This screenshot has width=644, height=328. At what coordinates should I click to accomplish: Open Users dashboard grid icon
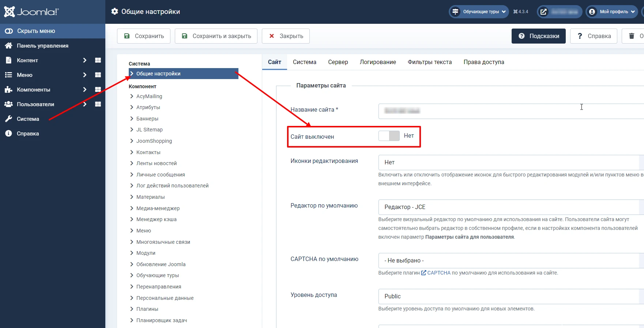98,104
